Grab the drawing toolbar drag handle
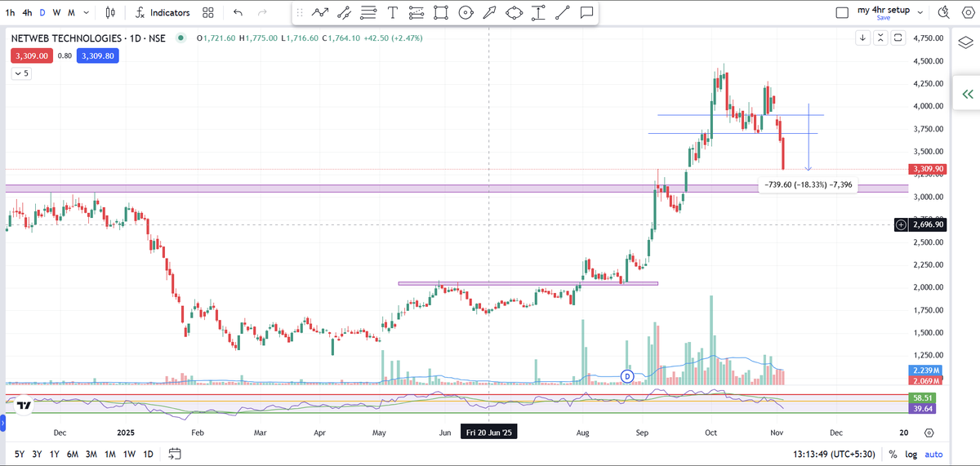Image resolution: width=980 pixels, height=466 pixels. [x=300, y=13]
